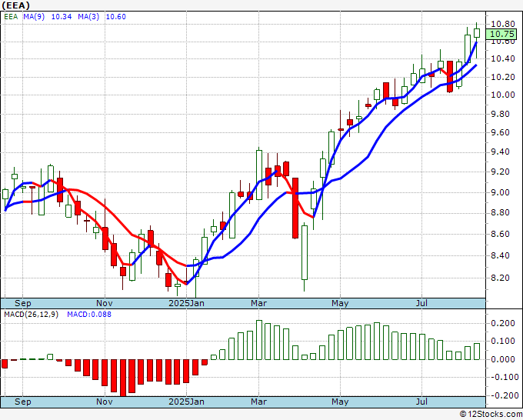Click the 10.00 price axis label
523x420 pixels.
(503, 95)
